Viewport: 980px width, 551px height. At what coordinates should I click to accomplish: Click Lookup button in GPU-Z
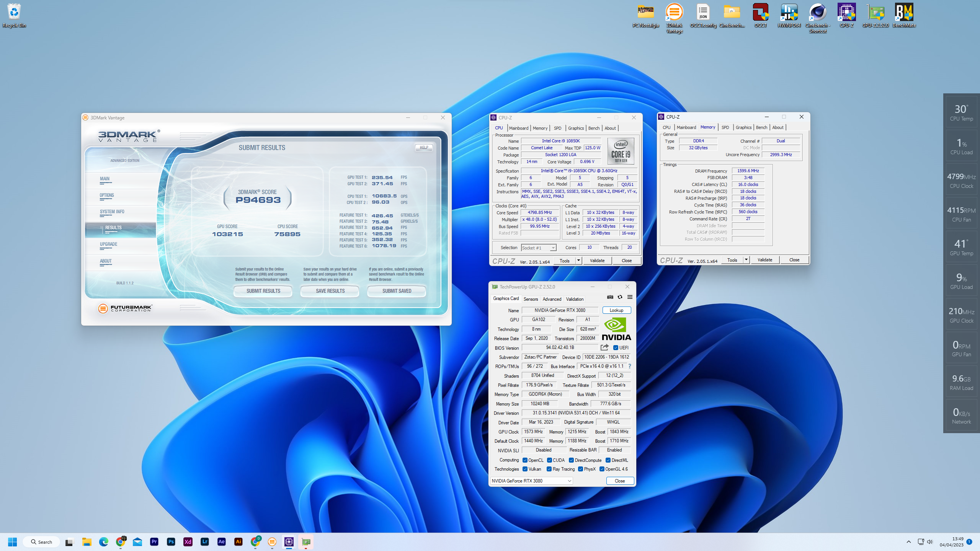[616, 310]
